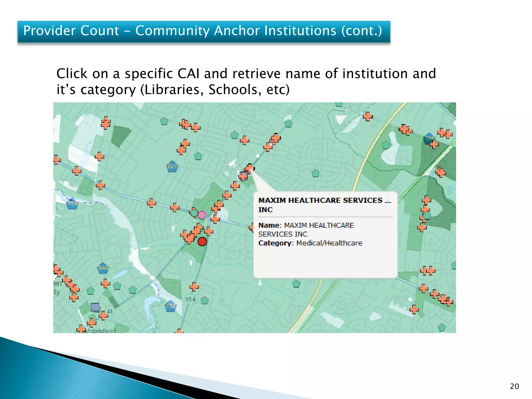Click the blue pentagon marker labeled 644

click(x=103, y=268)
